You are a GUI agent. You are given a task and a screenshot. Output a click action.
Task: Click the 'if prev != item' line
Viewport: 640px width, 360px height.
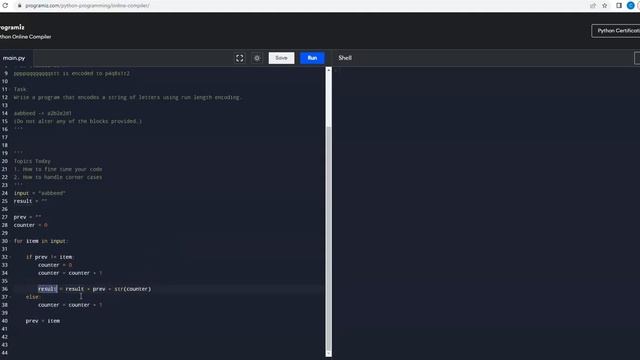coord(49,257)
